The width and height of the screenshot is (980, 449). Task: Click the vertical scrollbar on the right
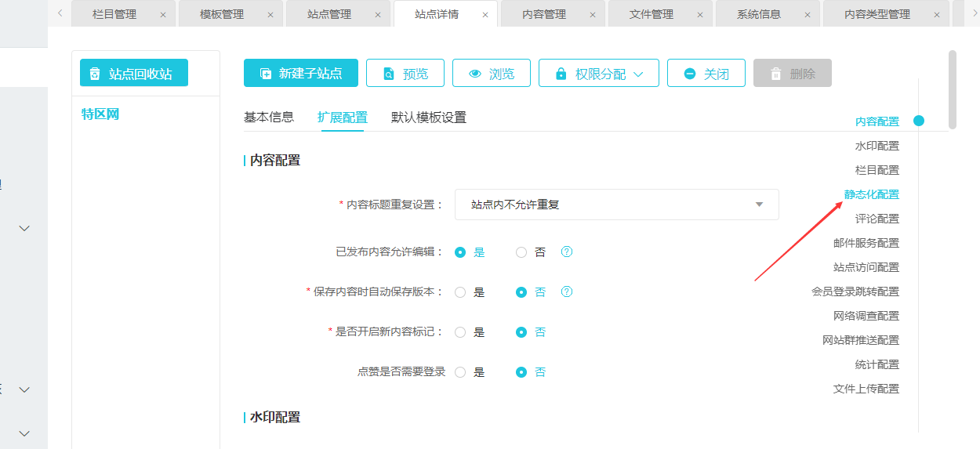pyautogui.click(x=953, y=89)
